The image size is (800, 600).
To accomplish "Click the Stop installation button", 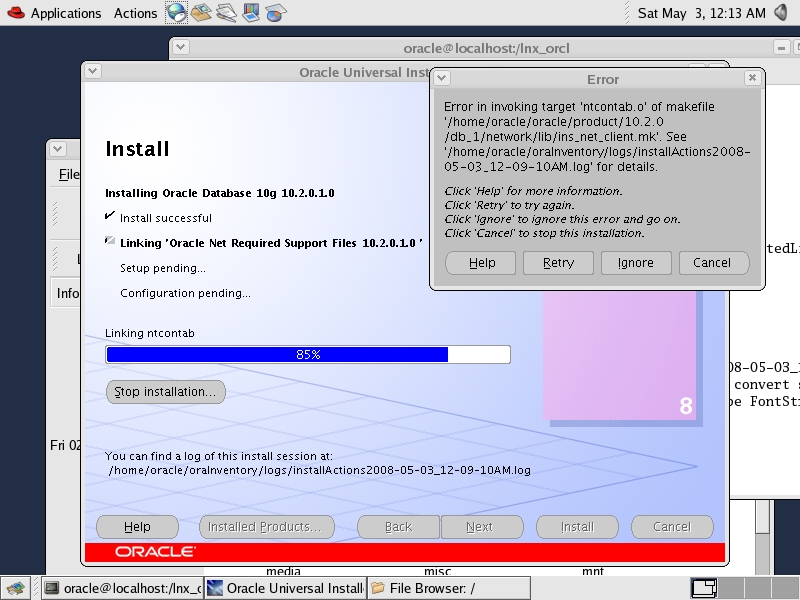I will click(x=165, y=392).
